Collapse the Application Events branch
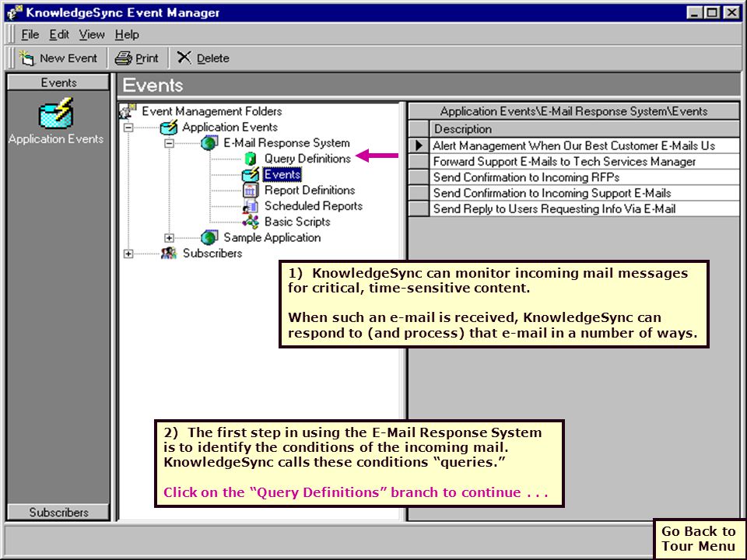This screenshot has width=747, height=560. 128,128
